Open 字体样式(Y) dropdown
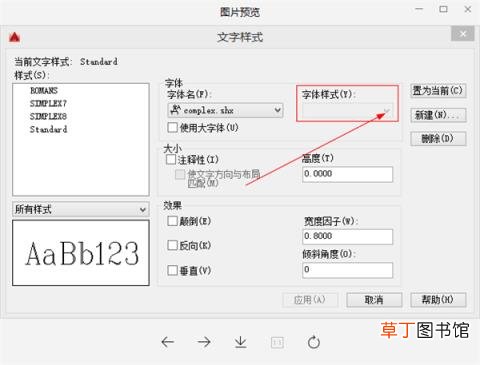 click(x=347, y=111)
